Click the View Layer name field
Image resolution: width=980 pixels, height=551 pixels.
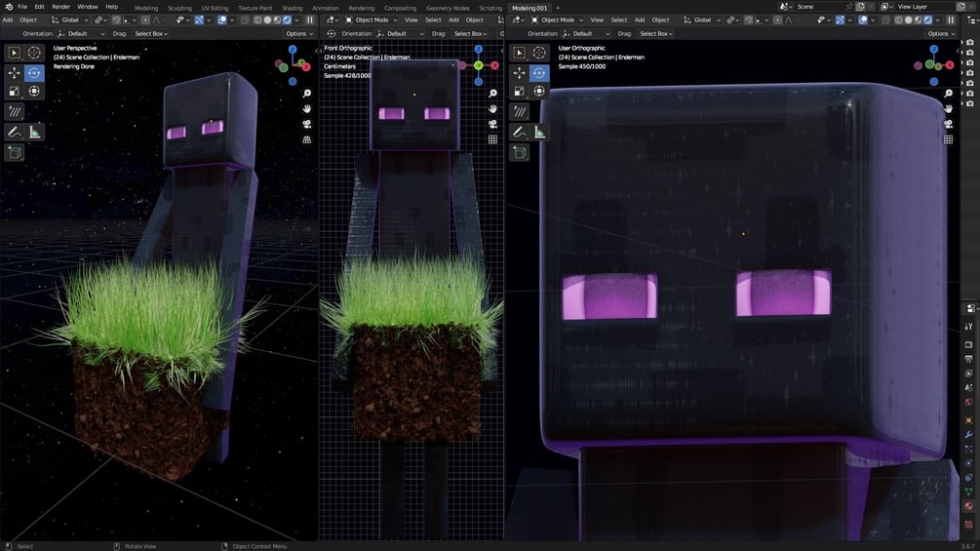(x=923, y=7)
